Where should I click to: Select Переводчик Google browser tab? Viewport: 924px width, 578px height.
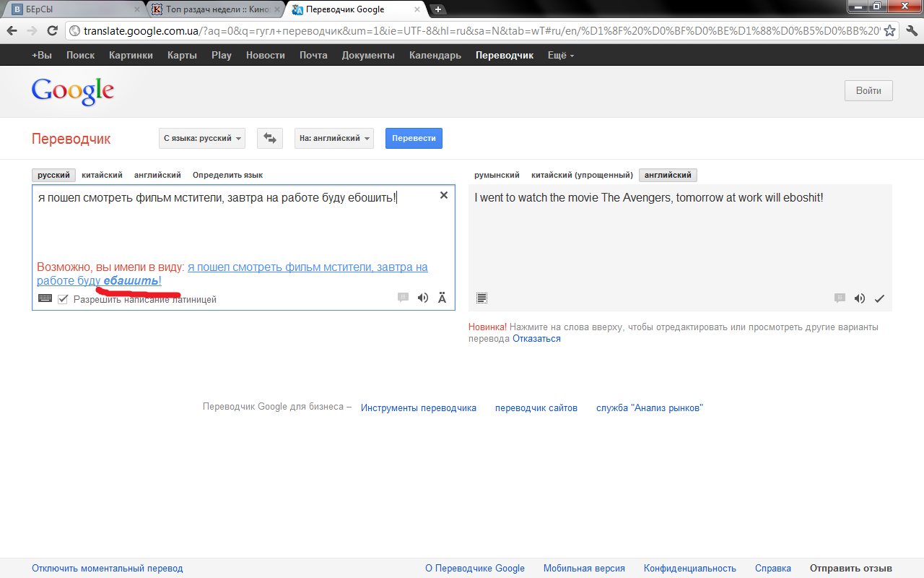(x=354, y=9)
